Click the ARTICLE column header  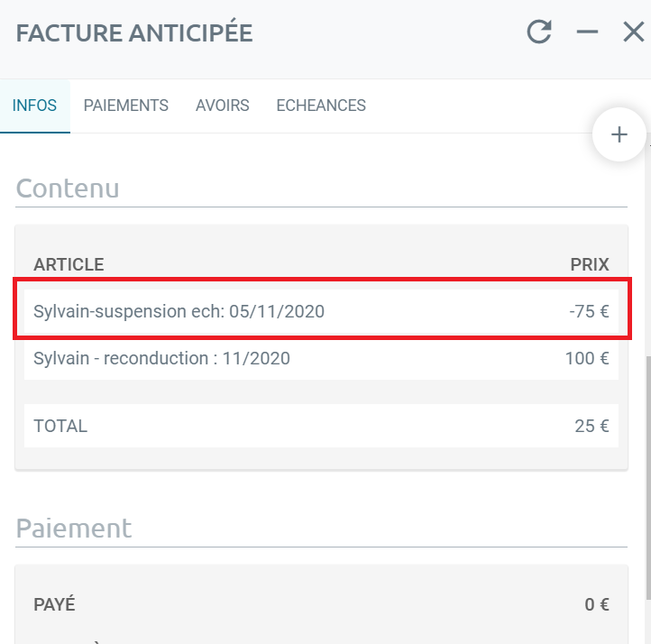(69, 264)
